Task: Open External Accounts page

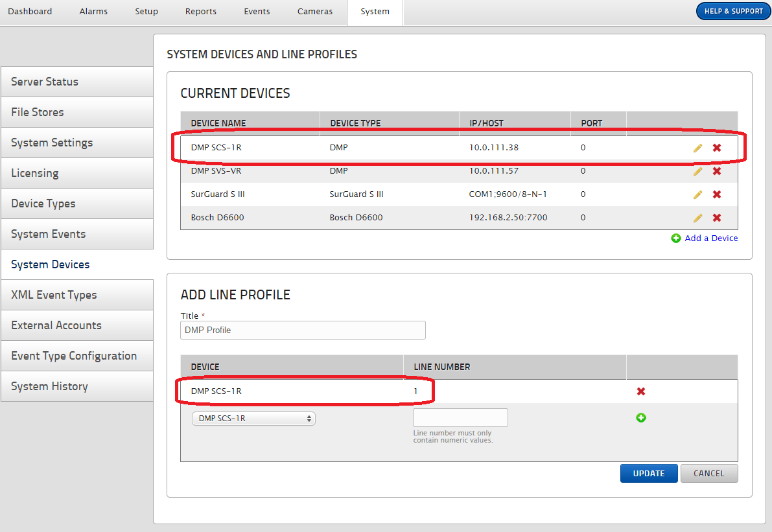Action: pyautogui.click(x=77, y=325)
